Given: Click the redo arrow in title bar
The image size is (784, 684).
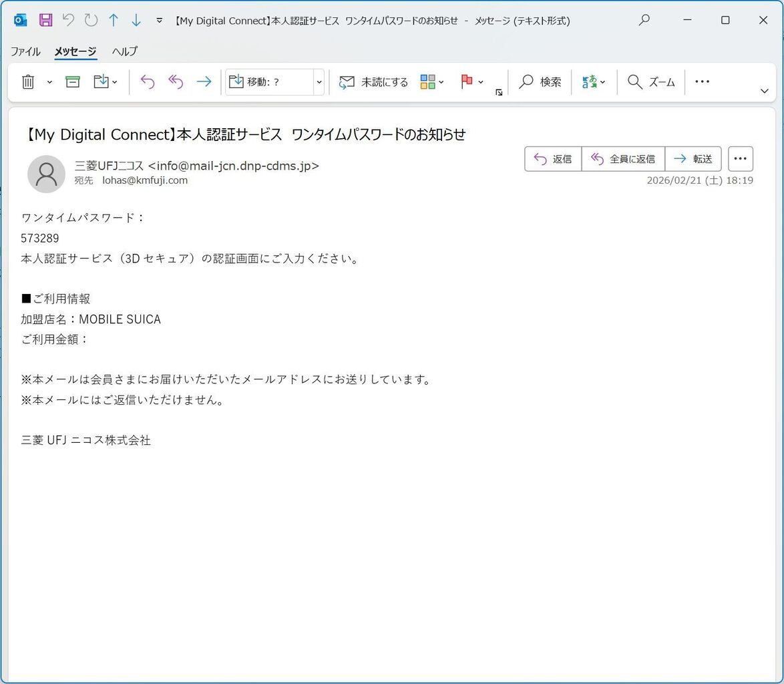Looking at the screenshot, I should coord(91,20).
